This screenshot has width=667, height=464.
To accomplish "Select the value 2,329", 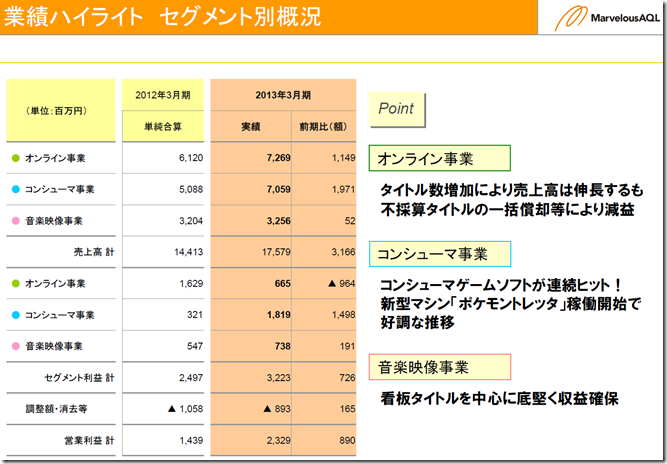I will pyautogui.click(x=279, y=441).
